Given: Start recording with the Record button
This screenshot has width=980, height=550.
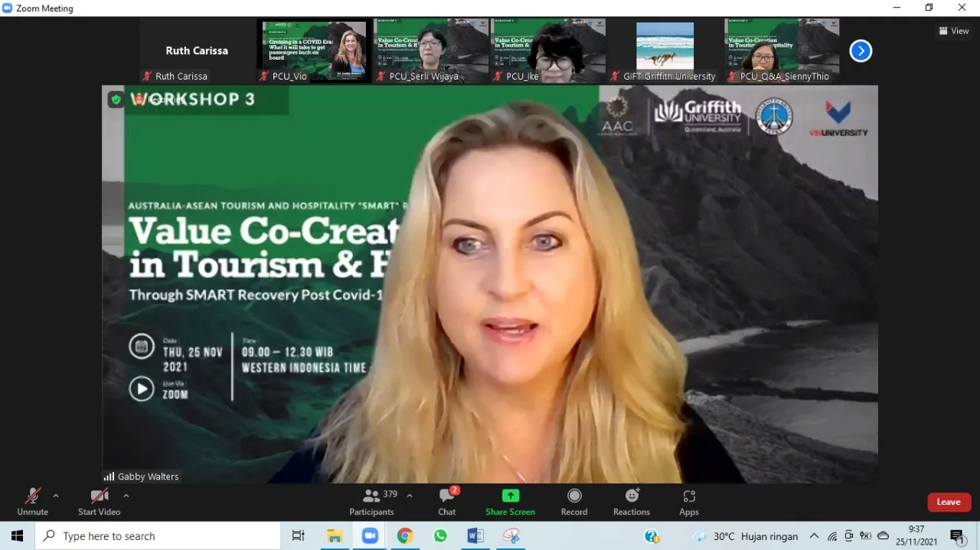Looking at the screenshot, I should pos(574,502).
